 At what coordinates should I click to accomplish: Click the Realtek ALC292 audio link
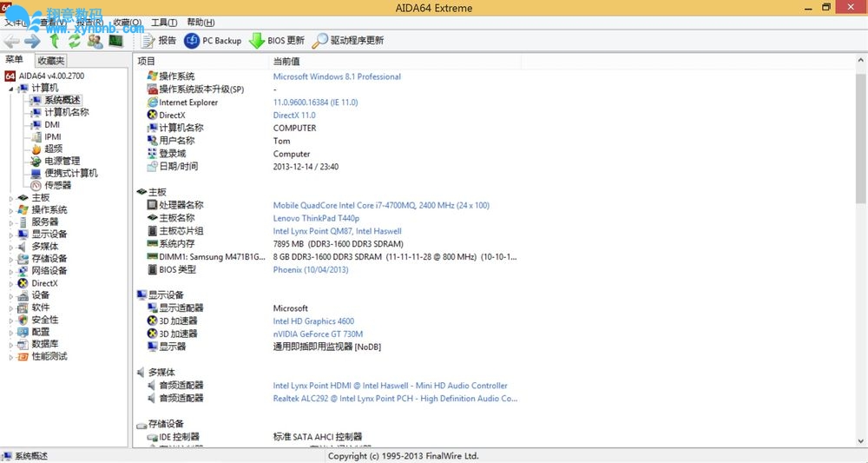click(x=395, y=398)
